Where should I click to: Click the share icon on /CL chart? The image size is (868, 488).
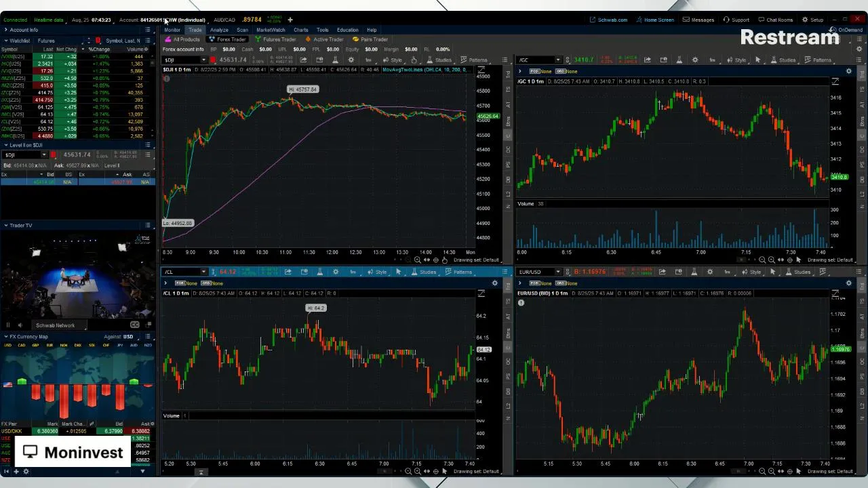click(288, 272)
